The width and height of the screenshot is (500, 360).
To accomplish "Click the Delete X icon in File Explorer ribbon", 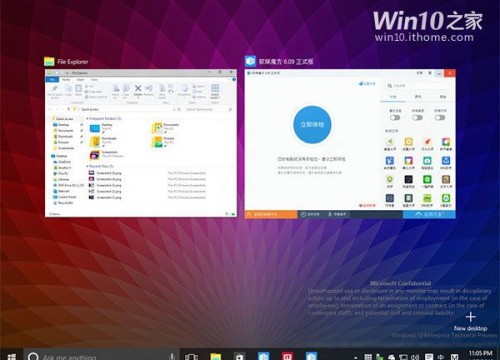I will pos(138,89).
